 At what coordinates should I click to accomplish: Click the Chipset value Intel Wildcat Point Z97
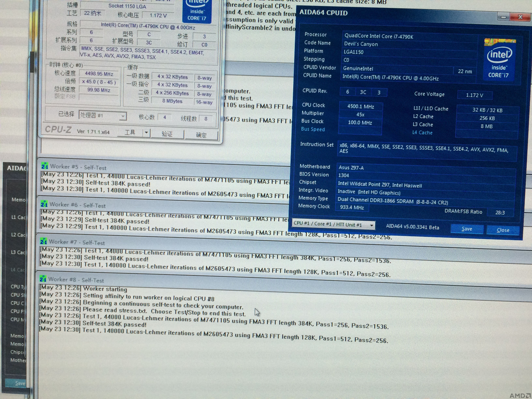[x=426, y=185]
